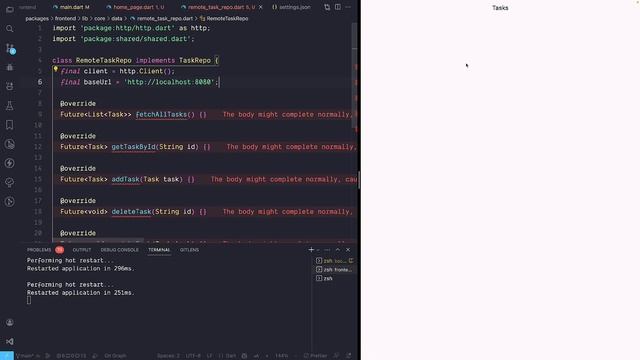
Task: Switch to main.dart tab
Action: tap(71, 7)
